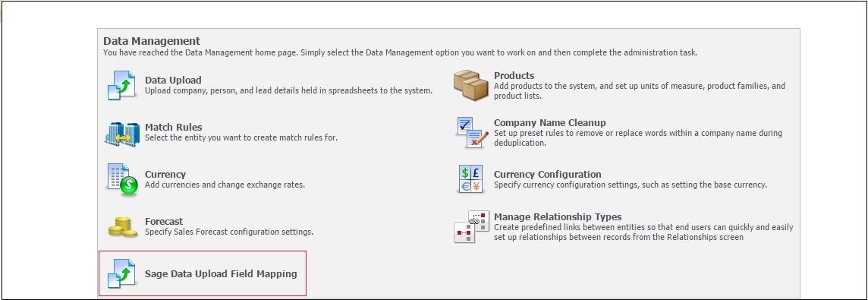Open Sage Data Upload Field Mapping link

(221, 273)
